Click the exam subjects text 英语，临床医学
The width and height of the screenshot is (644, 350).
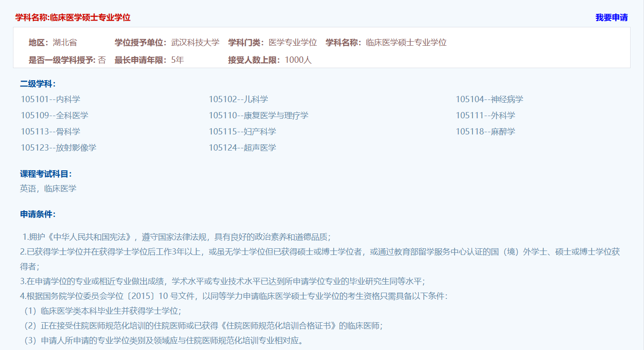click(x=48, y=189)
